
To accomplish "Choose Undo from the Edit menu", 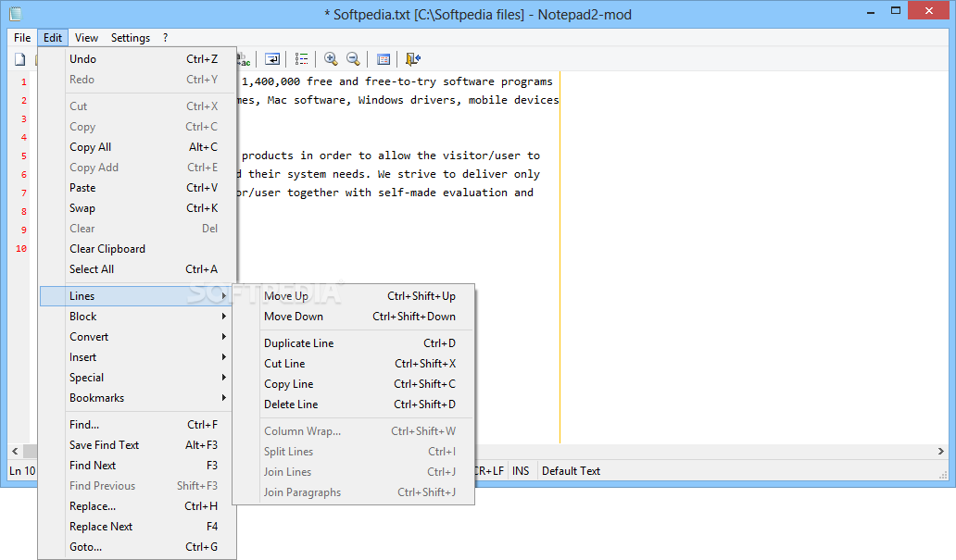I will pyautogui.click(x=138, y=59).
